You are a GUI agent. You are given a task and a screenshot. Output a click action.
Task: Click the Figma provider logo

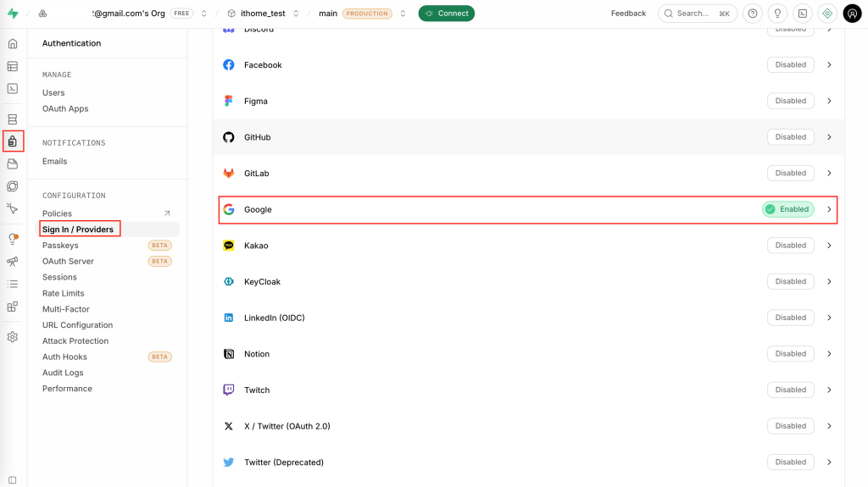[229, 101]
